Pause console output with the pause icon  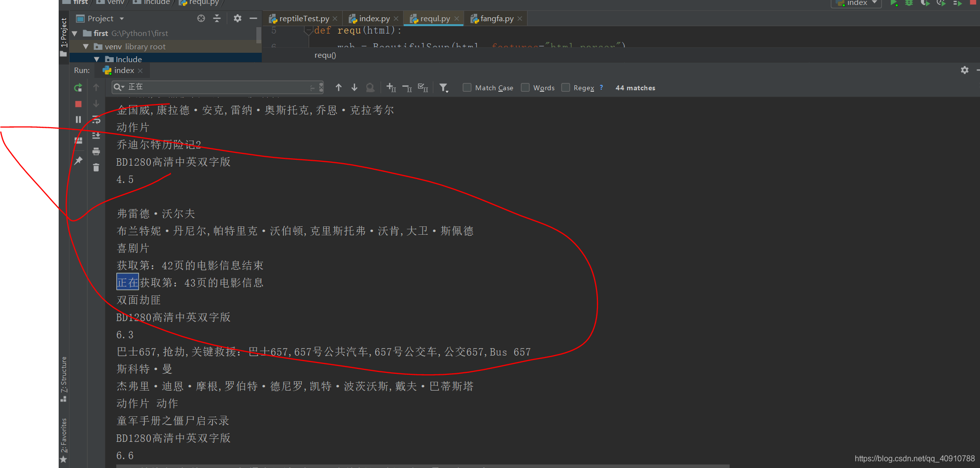(x=78, y=119)
